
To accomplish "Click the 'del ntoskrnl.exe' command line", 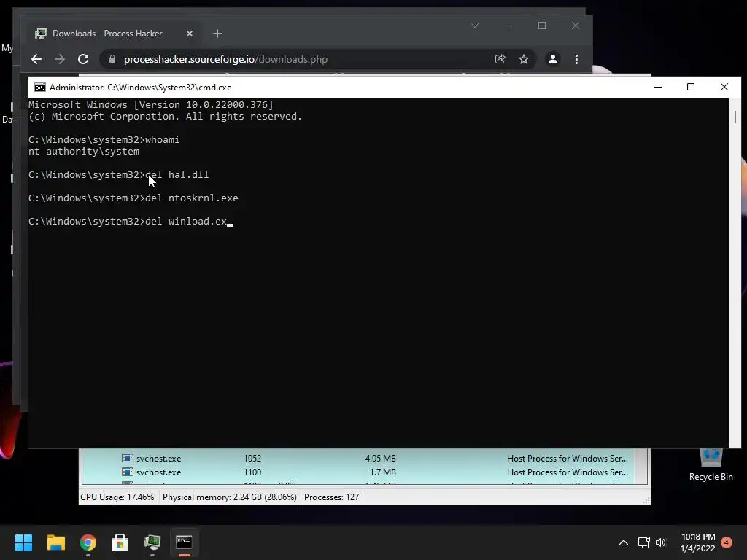I will (133, 198).
